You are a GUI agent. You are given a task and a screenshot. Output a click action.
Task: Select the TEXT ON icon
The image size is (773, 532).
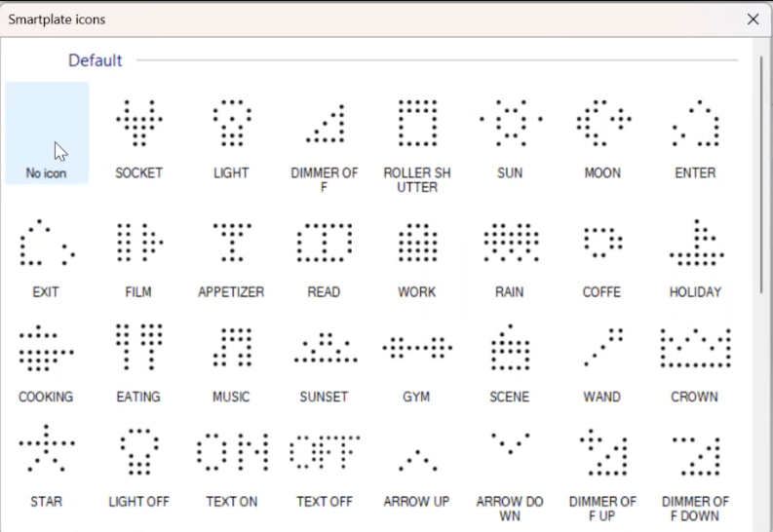pos(232,452)
